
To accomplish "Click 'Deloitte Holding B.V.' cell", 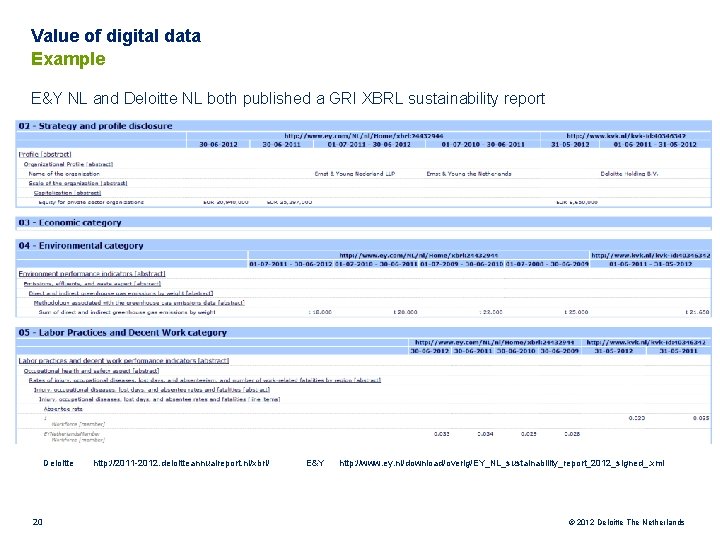I will [x=629, y=174].
